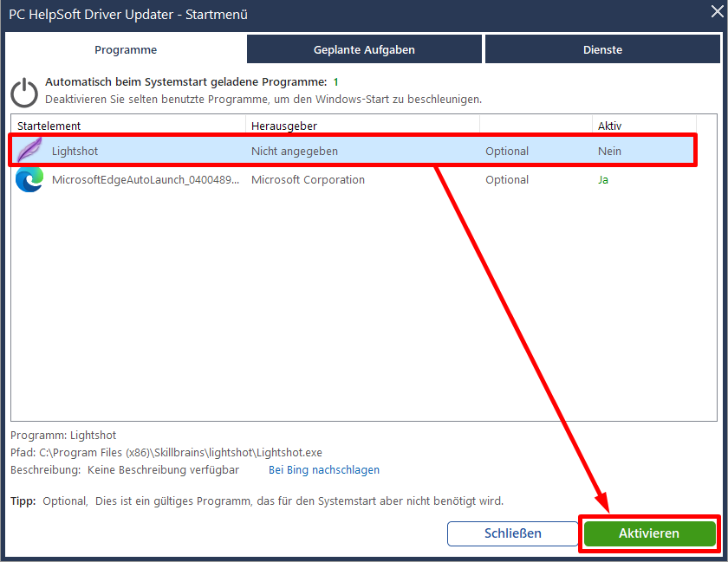Image resolution: width=728 pixels, height=562 pixels.
Task: Click the Lightshot.exe path text
Action: pos(180,453)
